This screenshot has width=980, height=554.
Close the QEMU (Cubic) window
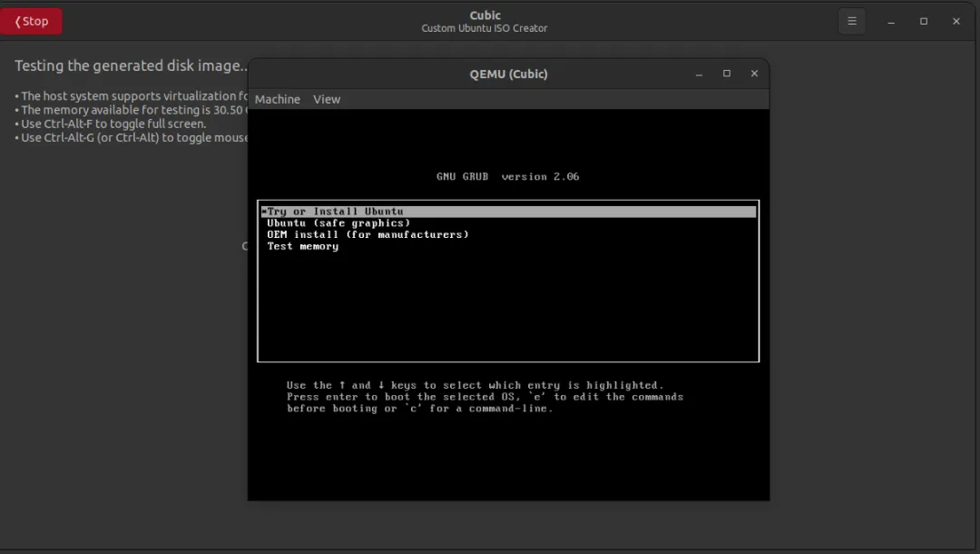tap(754, 74)
